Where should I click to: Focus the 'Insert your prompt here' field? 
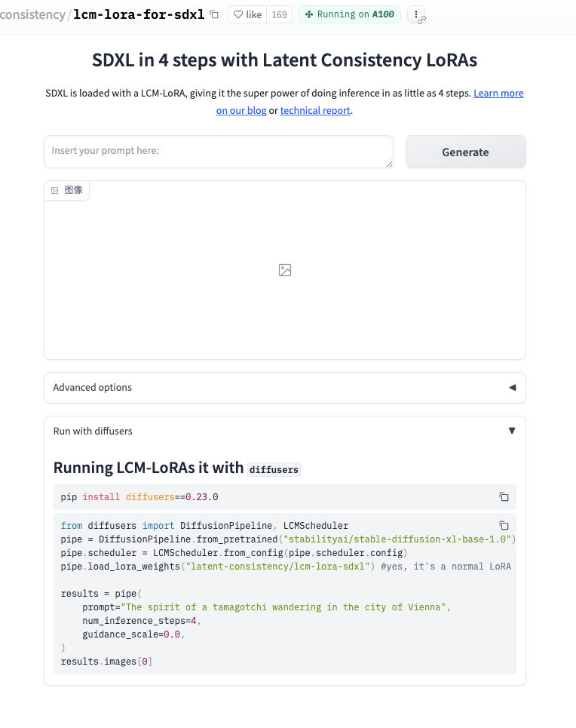pyautogui.click(x=219, y=152)
